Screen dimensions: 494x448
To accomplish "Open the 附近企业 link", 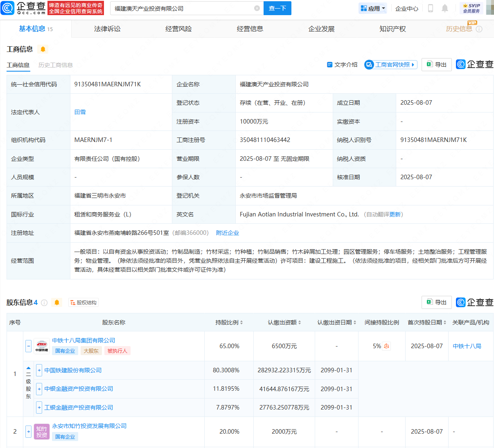I will point(228,233).
